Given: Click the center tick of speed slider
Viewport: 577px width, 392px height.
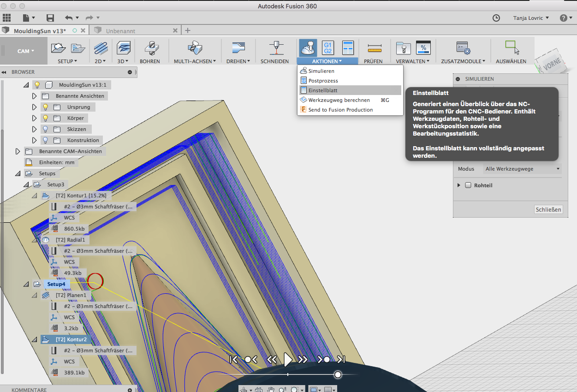Looking at the screenshot, I should click(x=288, y=374).
